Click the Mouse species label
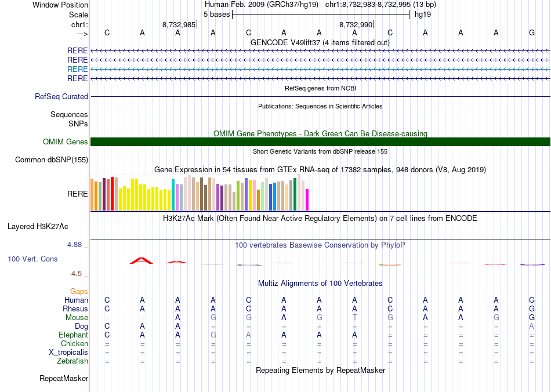 click(x=77, y=318)
